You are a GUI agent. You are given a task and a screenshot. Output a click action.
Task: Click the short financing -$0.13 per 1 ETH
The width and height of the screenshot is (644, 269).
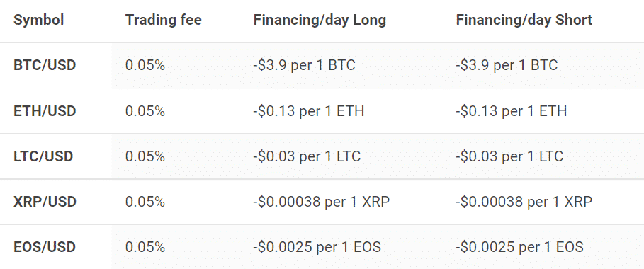click(x=512, y=111)
